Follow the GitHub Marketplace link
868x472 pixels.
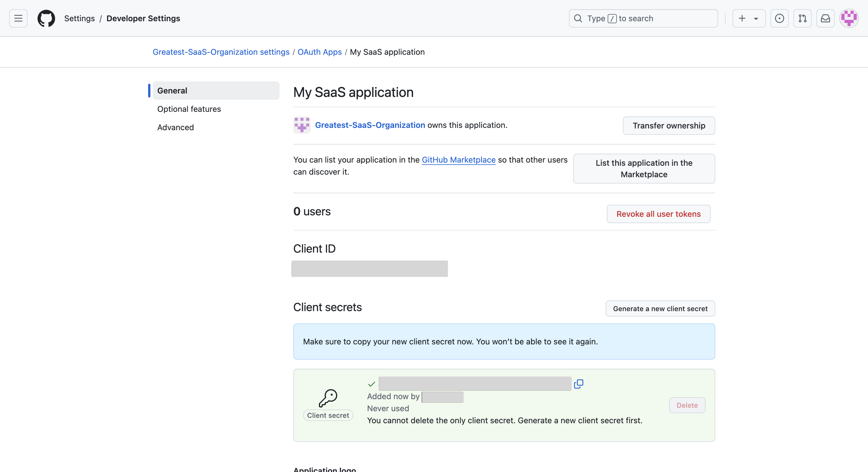(x=459, y=160)
